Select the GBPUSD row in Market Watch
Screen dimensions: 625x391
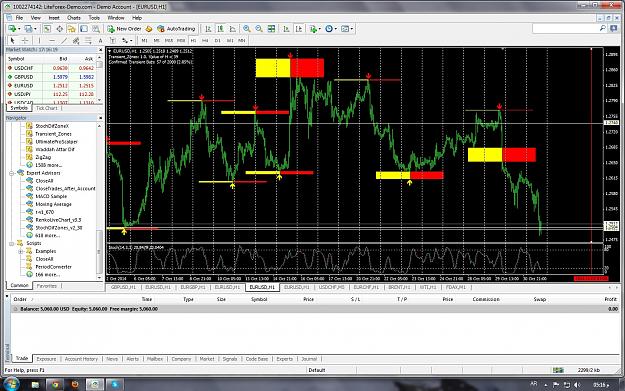click(x=51, y=77)
